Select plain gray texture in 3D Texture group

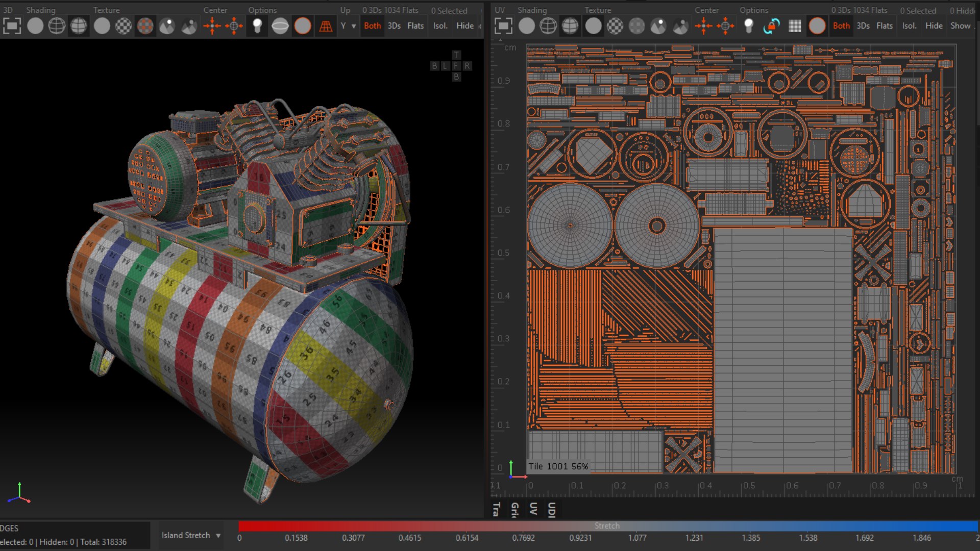[x=102, y=26]
